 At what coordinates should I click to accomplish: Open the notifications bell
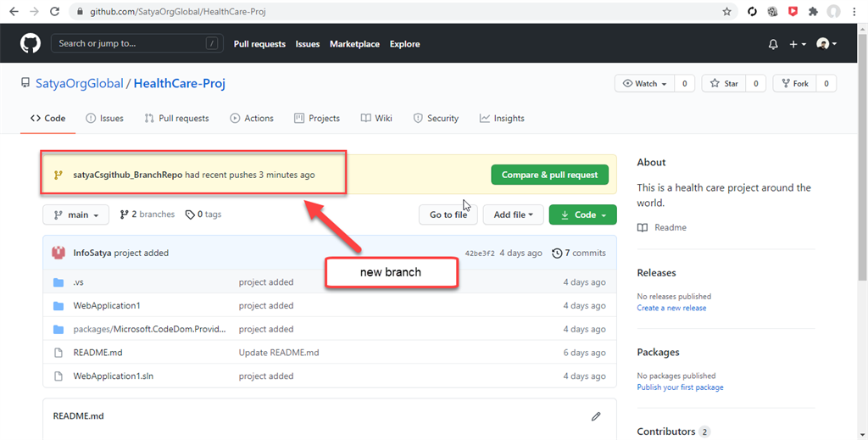tap(773, 44)
